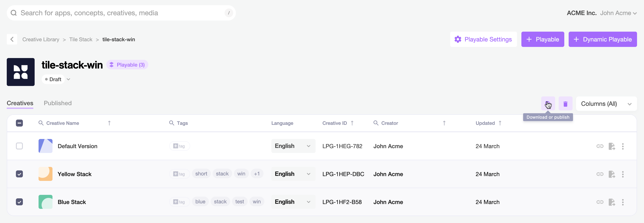
Task: Click the Playable (3) badge
Action: tap(127, 65)
